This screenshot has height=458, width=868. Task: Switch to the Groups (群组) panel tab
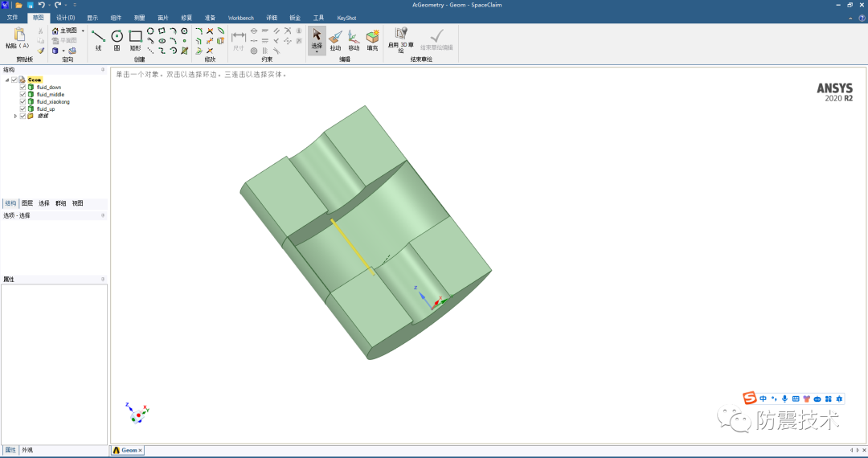(61, 203)
